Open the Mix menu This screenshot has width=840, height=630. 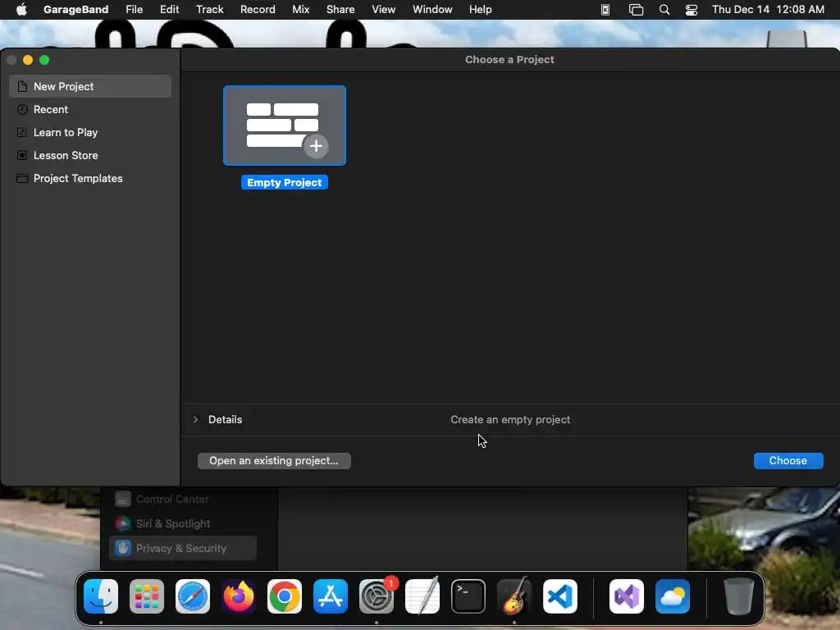(300, 10)
